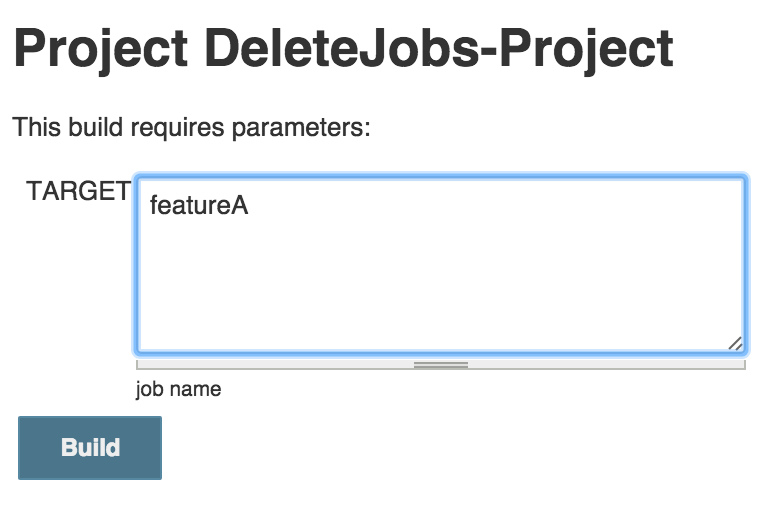Click the textarea corner resize grip
Viewport: 766px width, 506px height.
pyautogui.click(x=735, y=343)
